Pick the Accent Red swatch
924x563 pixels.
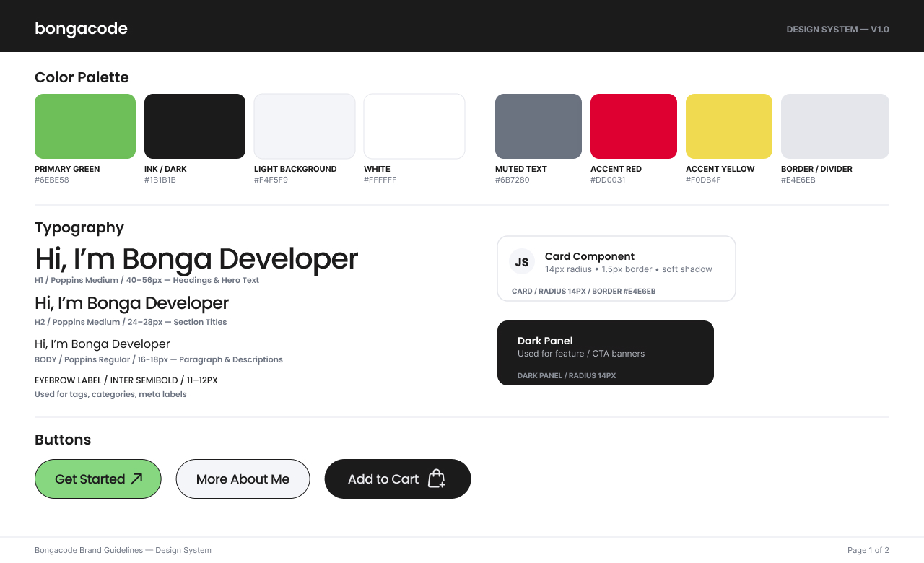coord(634,126)
